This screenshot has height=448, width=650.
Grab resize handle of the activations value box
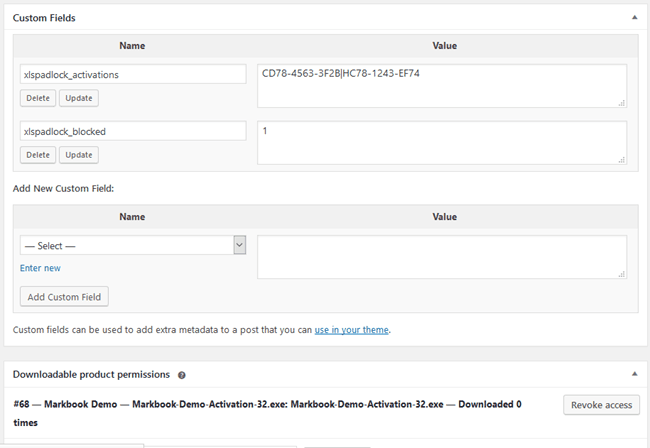tap(622, 103)
